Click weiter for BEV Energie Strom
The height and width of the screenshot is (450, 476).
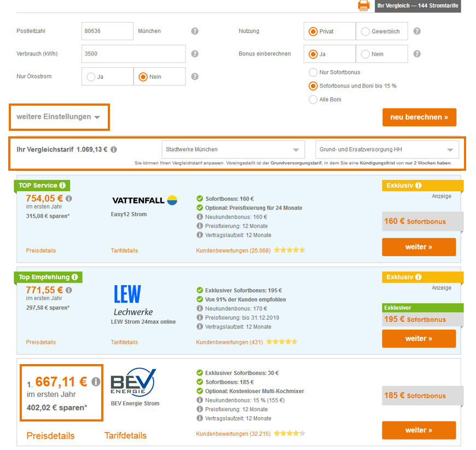coord(419,430)
